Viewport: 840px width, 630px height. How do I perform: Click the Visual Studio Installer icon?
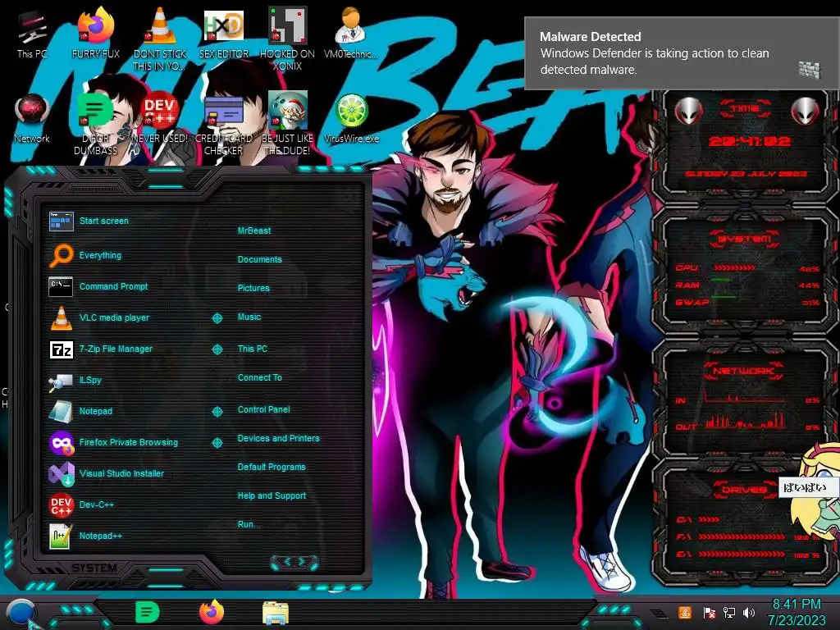(x=61, y=473)
